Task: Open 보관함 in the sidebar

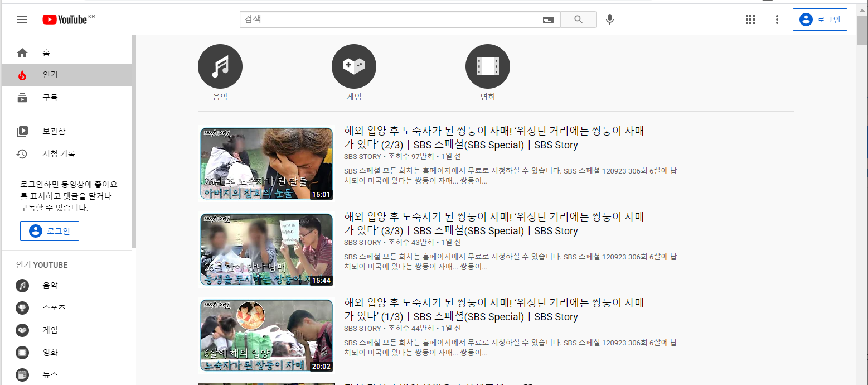Action: point(67,132)
